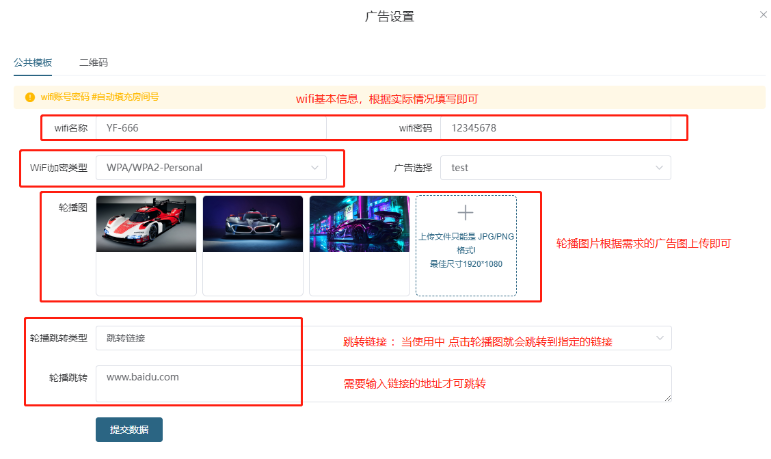This screenshot has height=459, width=771.
Task: Click the WiFi加密类型 dropdown arrow
Action: (314, 168)
